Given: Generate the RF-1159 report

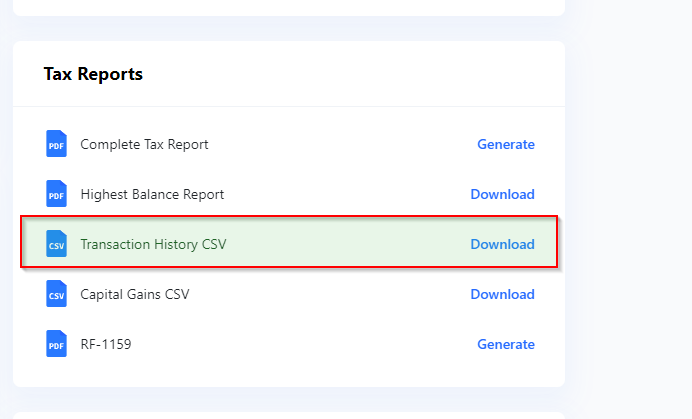Looking at the screenshot, I should 506,344.
